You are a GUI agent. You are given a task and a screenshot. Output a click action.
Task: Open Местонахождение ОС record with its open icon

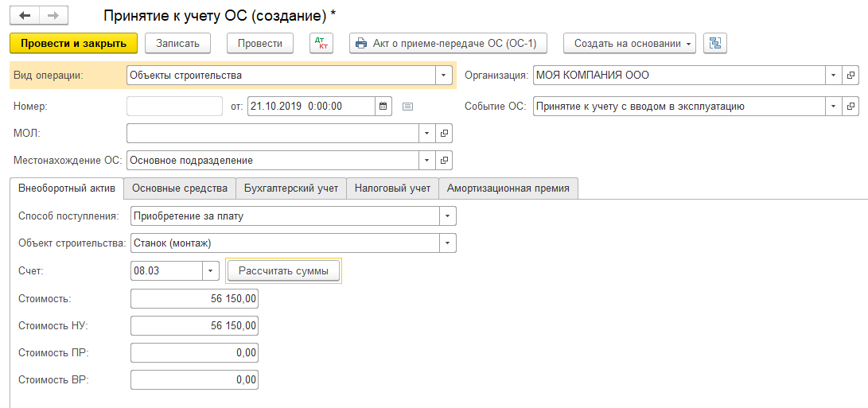click(444, 161)
